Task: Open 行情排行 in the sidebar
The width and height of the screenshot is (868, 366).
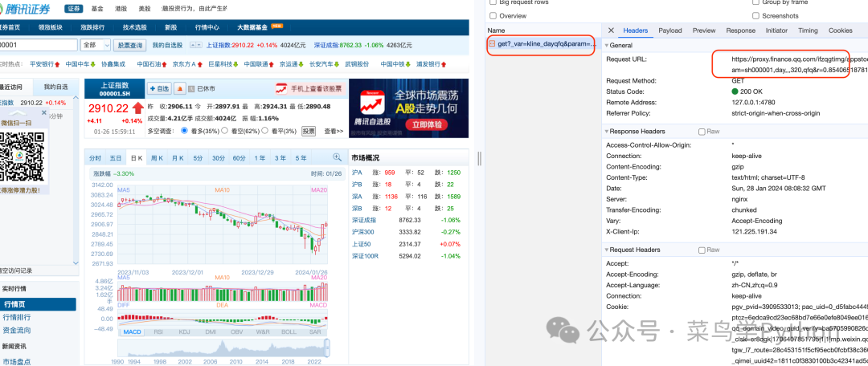Action: coord(17,317)
